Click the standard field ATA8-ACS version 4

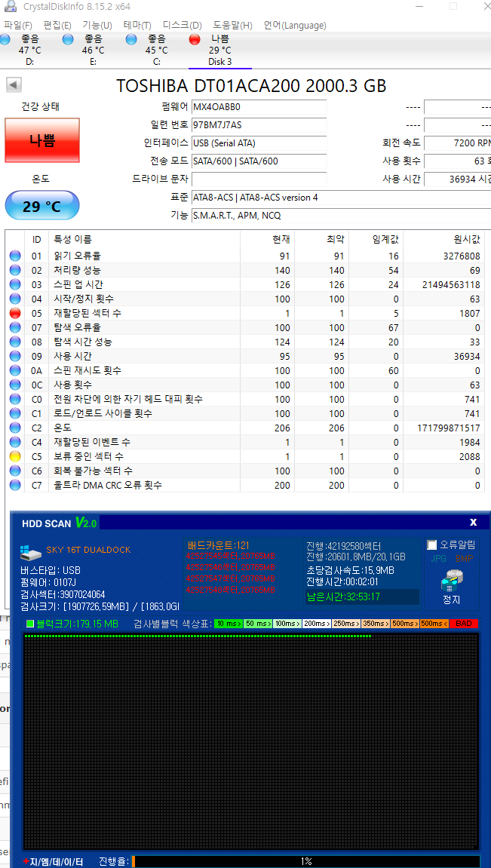341,198
